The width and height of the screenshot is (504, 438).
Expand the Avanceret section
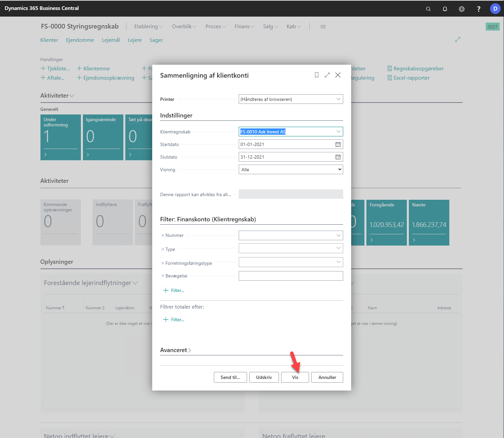coord(175,350)
